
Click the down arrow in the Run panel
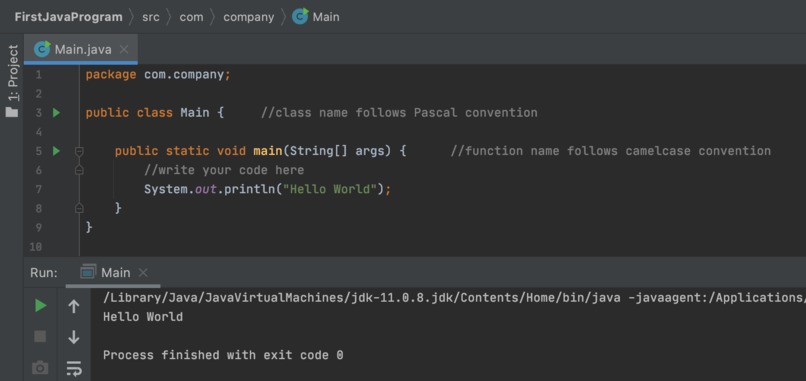point(74,337)
